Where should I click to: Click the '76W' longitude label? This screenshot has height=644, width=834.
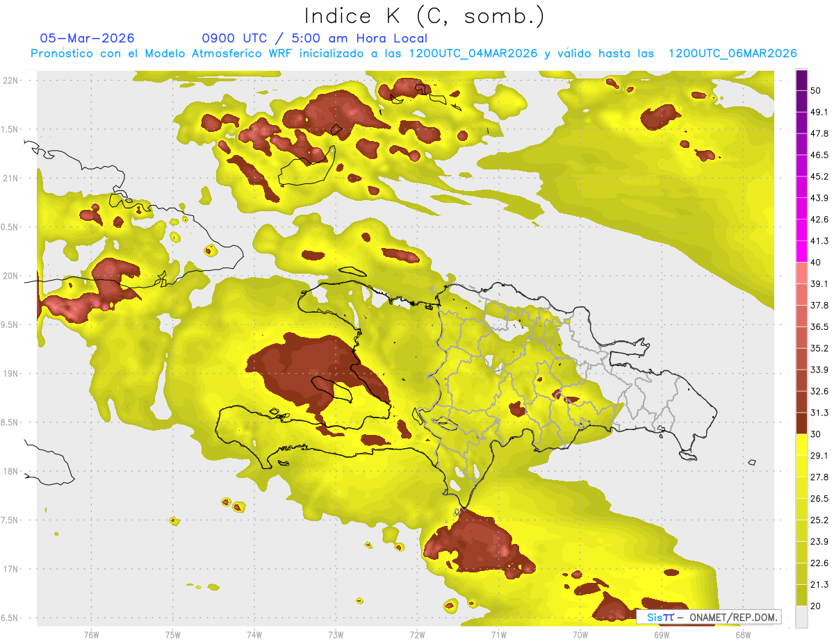point(91,634)
